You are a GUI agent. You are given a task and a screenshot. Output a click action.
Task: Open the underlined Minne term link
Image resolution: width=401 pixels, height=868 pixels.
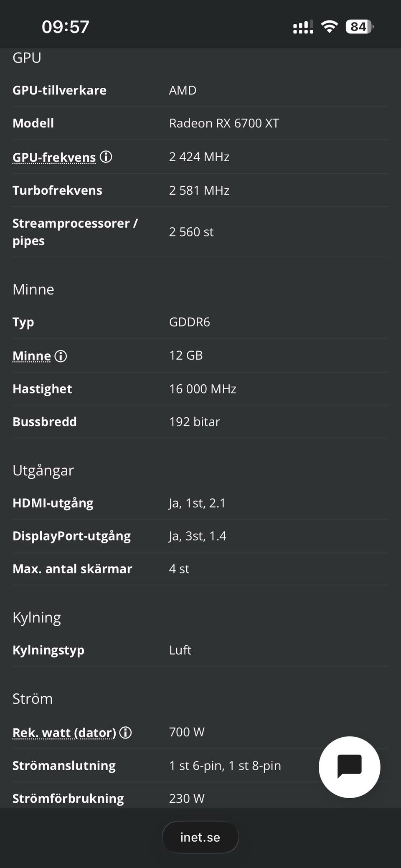[x=32, y=356]
